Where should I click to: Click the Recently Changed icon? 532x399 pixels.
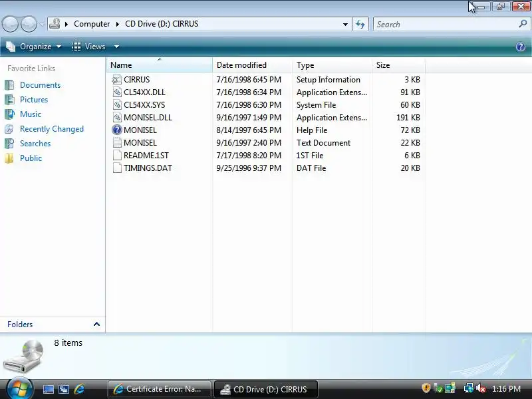[x=9, y=129]
